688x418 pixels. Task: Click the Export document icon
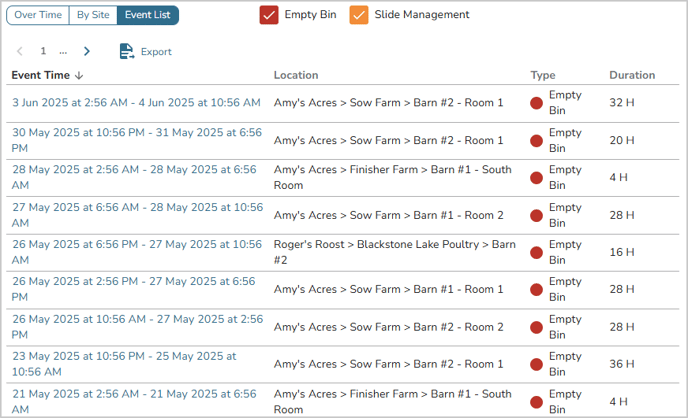[127, 51]
